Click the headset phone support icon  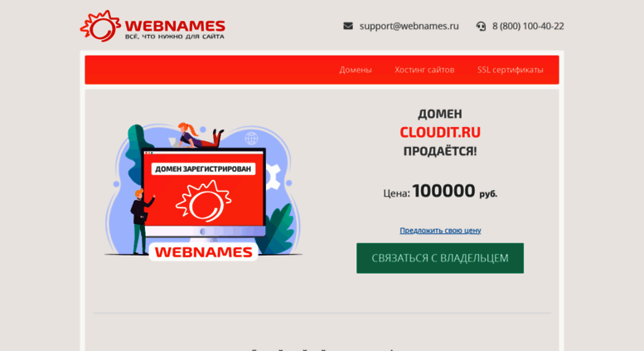481,27
